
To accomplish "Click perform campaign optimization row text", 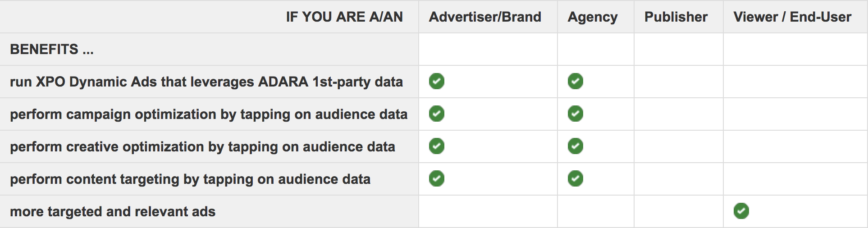I will pyautogui.click(x=209, y=114).
